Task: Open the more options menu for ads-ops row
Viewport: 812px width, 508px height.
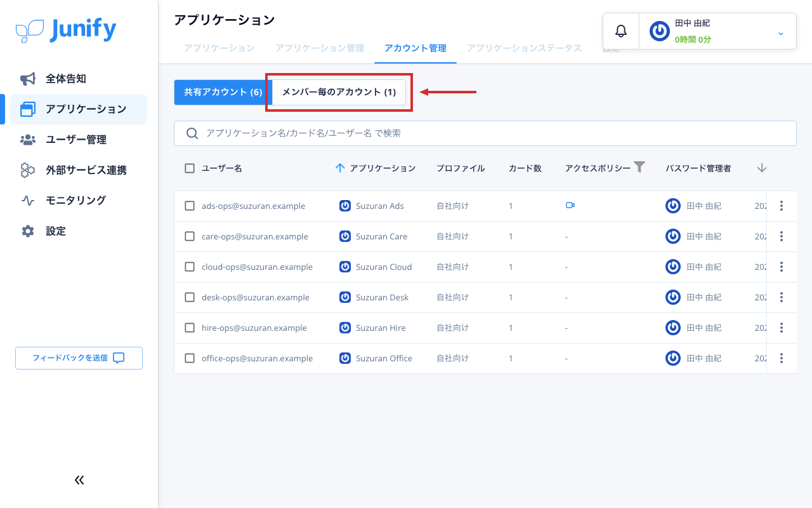Action: [x=782, y=206]
